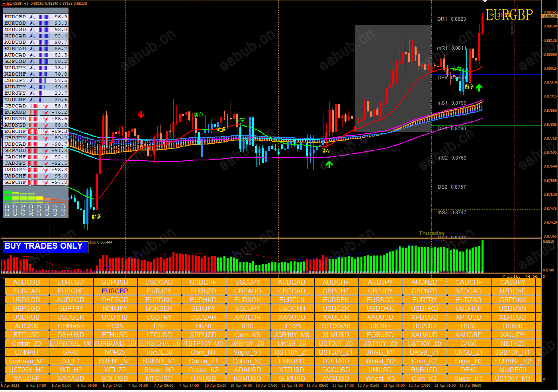Open the JP225 index button

pos(292,326)
